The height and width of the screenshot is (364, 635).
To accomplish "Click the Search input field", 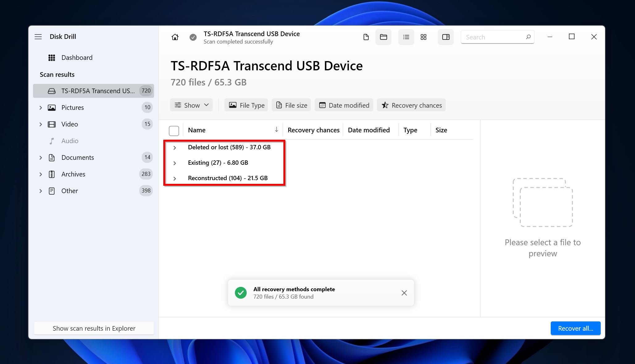I will (x=497, y=37).
